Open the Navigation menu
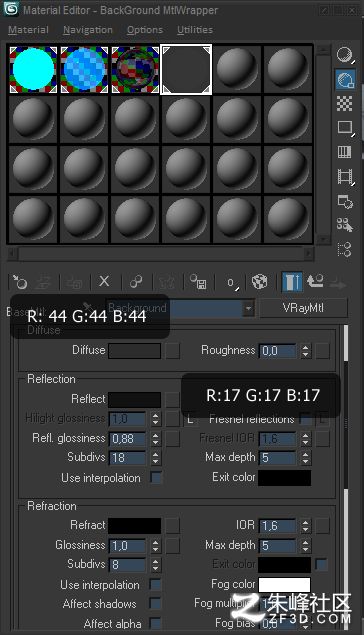The width and height of the screenshot is (364, 635). pyautogui.click(x=88, y=30)
